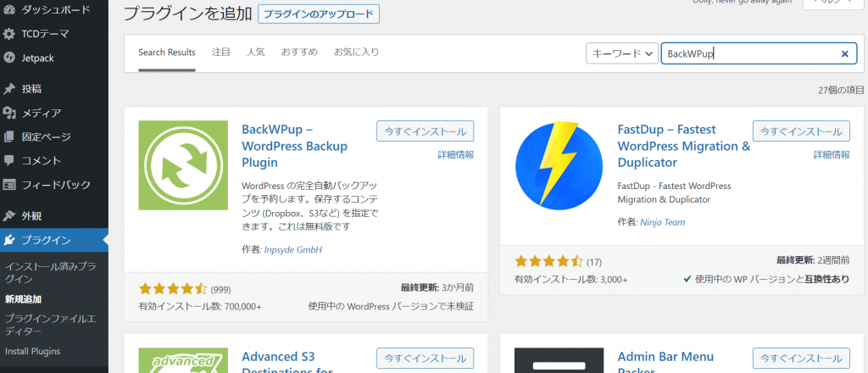Click the 最終更新: 3か月前 text
The width and height of the screenshot is (868, 373).
pos(437,287)
